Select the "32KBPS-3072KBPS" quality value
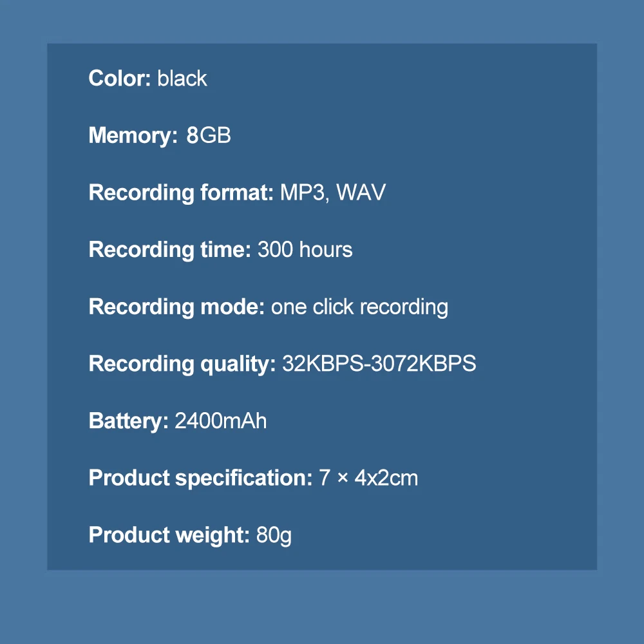Screen dimensions: 644x644 pos(379,364)
